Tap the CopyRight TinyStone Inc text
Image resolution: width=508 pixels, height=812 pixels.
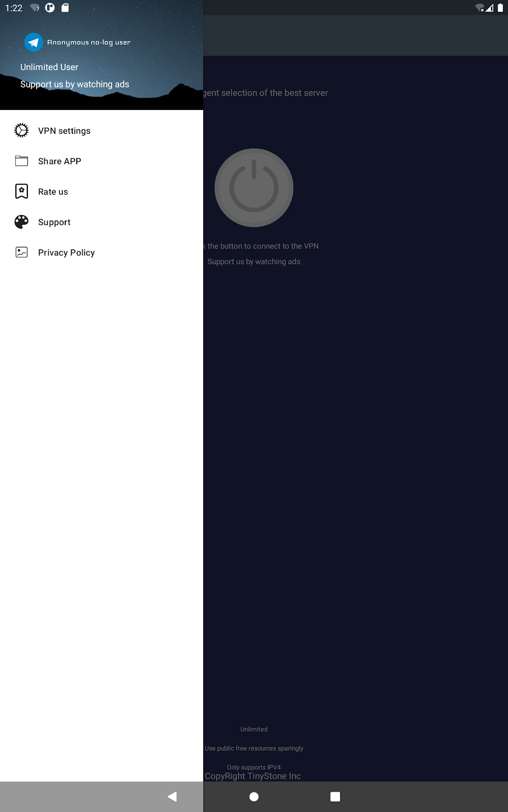253,776
